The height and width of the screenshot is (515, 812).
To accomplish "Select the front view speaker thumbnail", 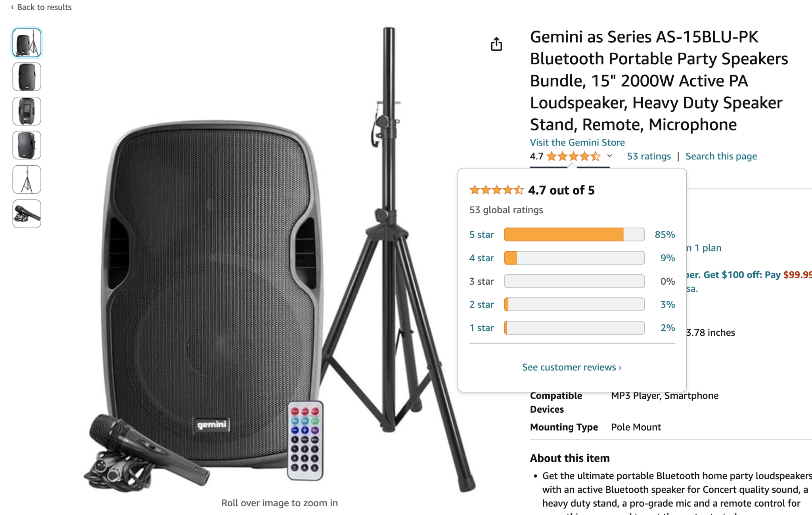I will (27, 77).
